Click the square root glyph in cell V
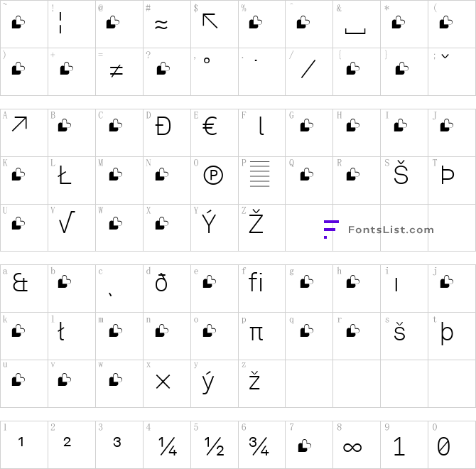 [x=67, y=222]
